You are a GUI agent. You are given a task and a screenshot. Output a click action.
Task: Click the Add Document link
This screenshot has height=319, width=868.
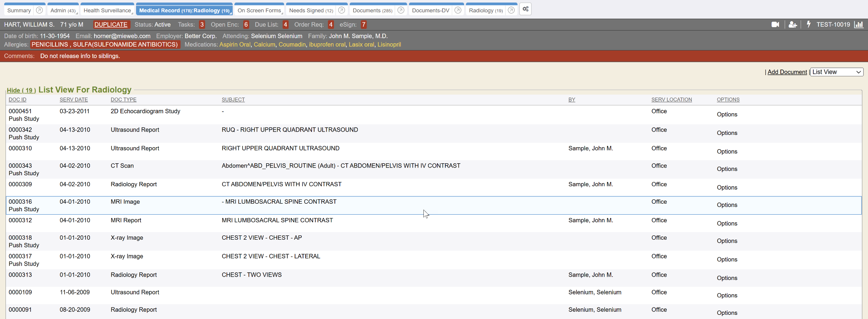[x=787, y=72]
